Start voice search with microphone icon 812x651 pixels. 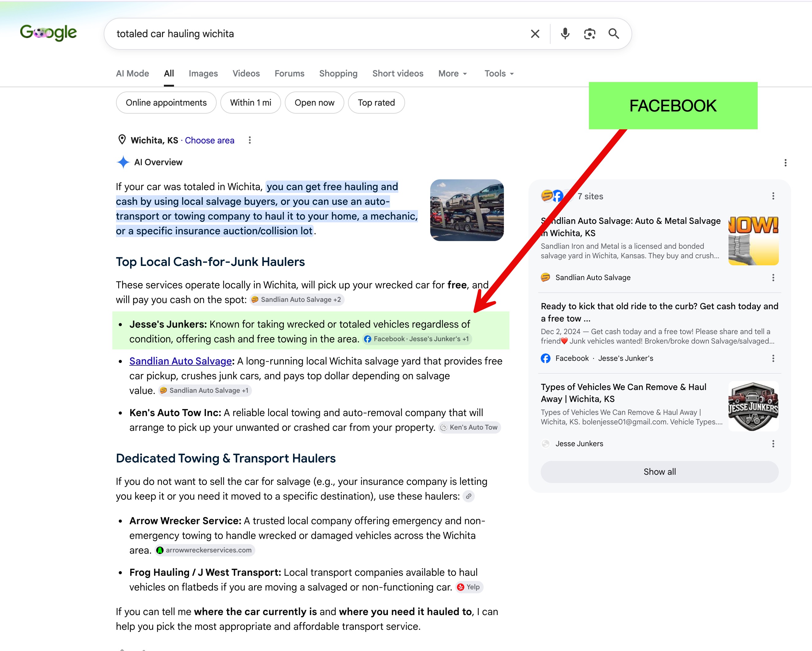565,34
